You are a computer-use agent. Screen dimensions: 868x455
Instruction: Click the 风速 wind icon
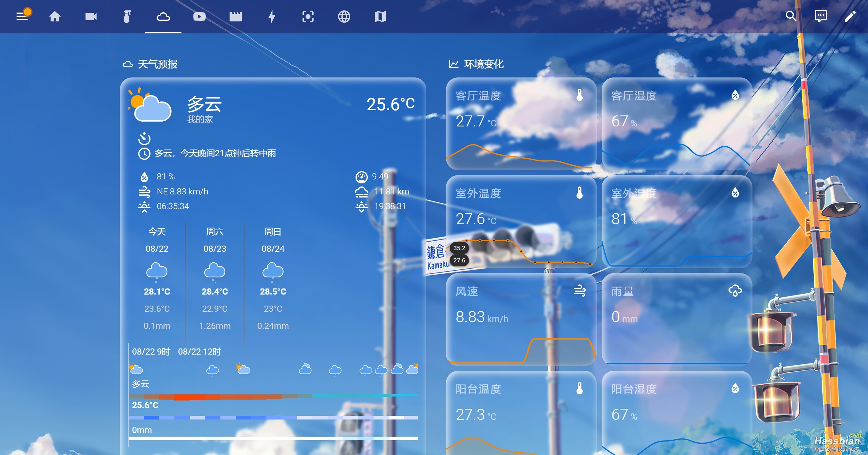(580, 291)
